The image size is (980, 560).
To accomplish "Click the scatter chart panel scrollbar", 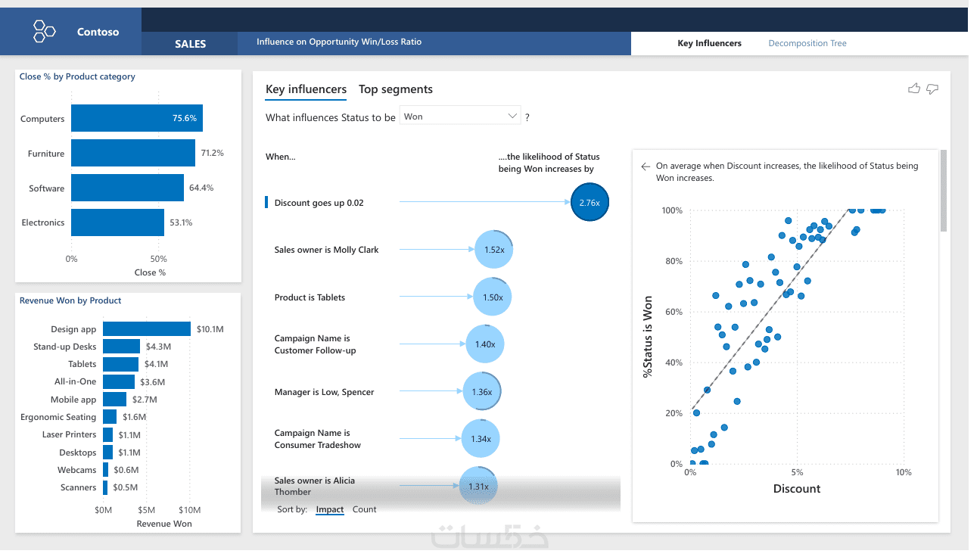I will pos(944,191).
